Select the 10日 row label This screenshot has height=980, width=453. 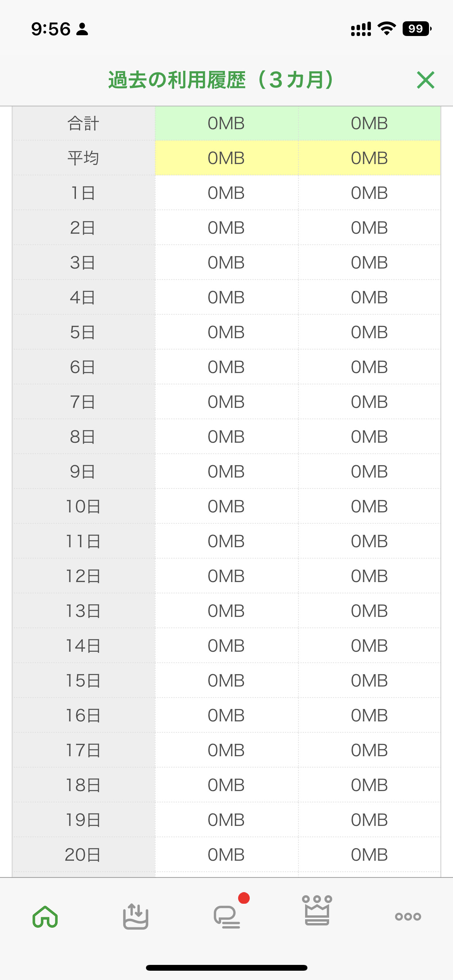(x=84, y=506)
